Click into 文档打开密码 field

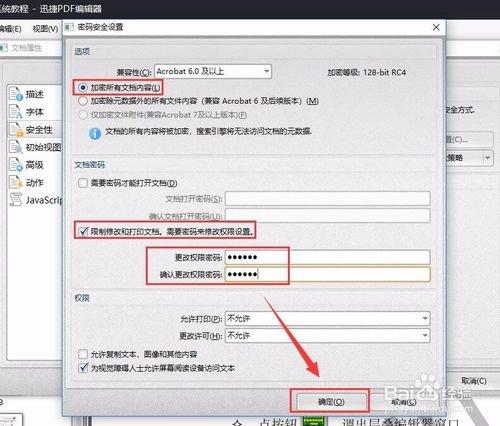pos(328,199)
